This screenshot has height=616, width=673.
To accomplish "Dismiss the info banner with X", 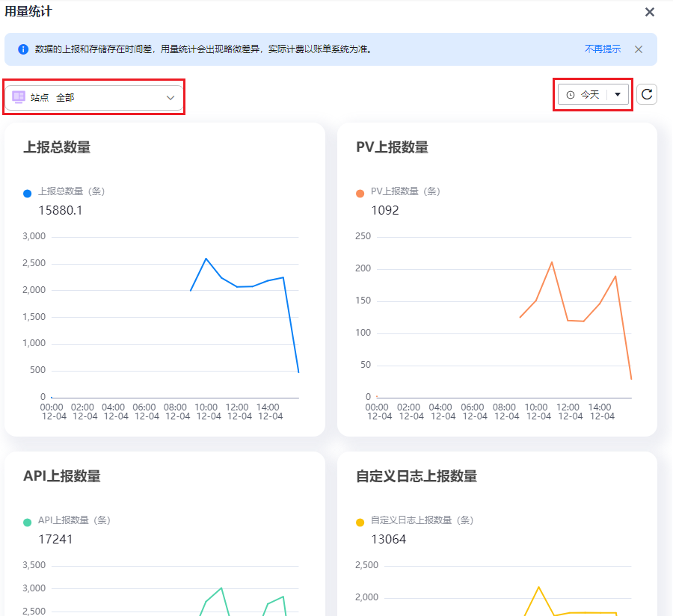I will click(x=639, y=49).
